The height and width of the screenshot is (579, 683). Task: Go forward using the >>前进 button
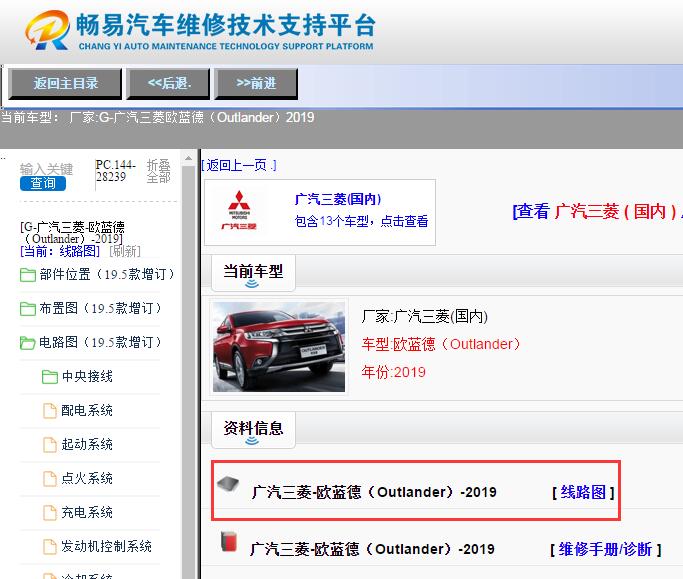256,83
